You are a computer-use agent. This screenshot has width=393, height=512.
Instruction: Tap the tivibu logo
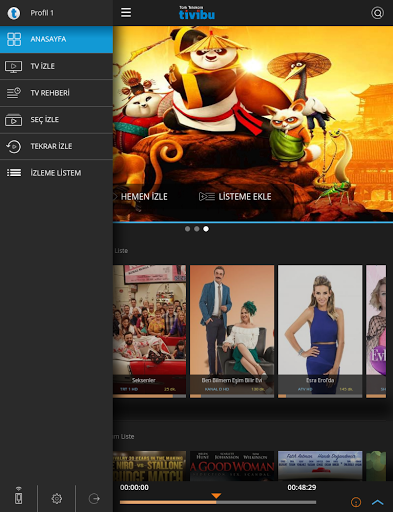click(x=197, y=13)
